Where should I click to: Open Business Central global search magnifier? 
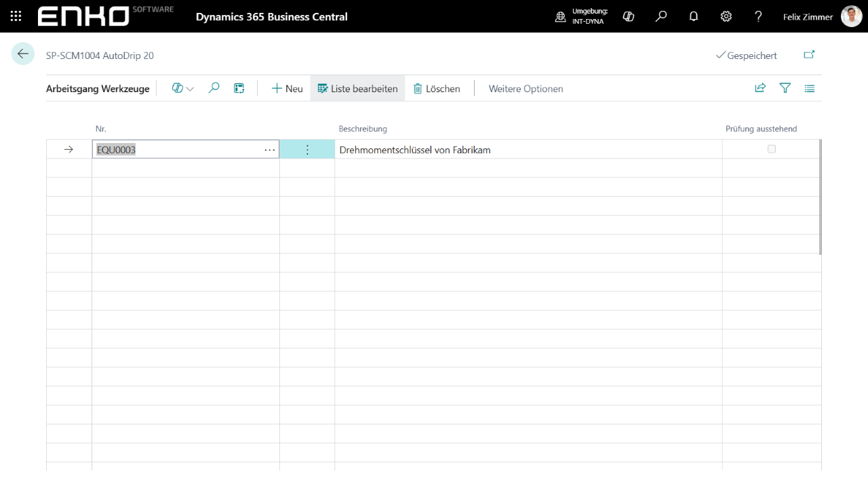coord(660,16)
